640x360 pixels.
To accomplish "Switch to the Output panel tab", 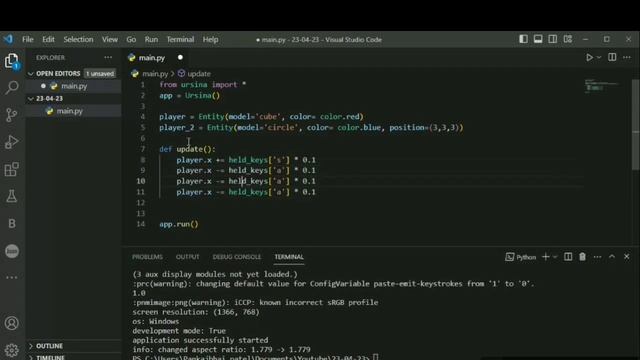I will point(187,257).
